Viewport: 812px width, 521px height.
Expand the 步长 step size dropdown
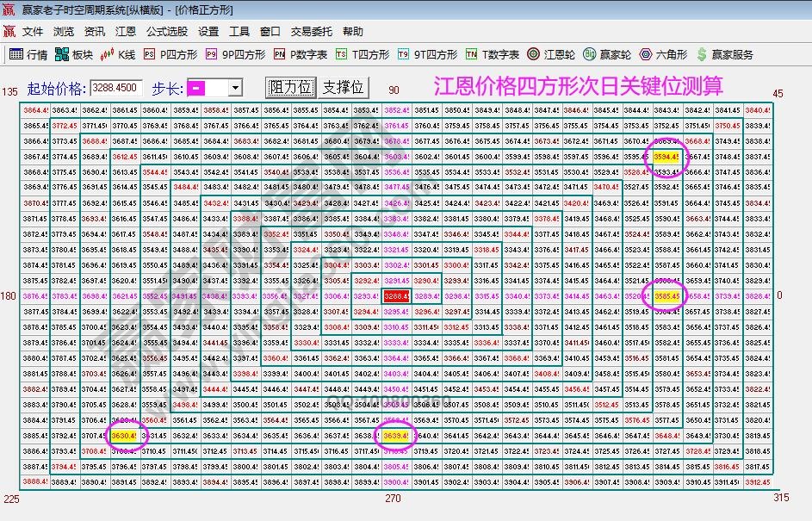[234, 87]
